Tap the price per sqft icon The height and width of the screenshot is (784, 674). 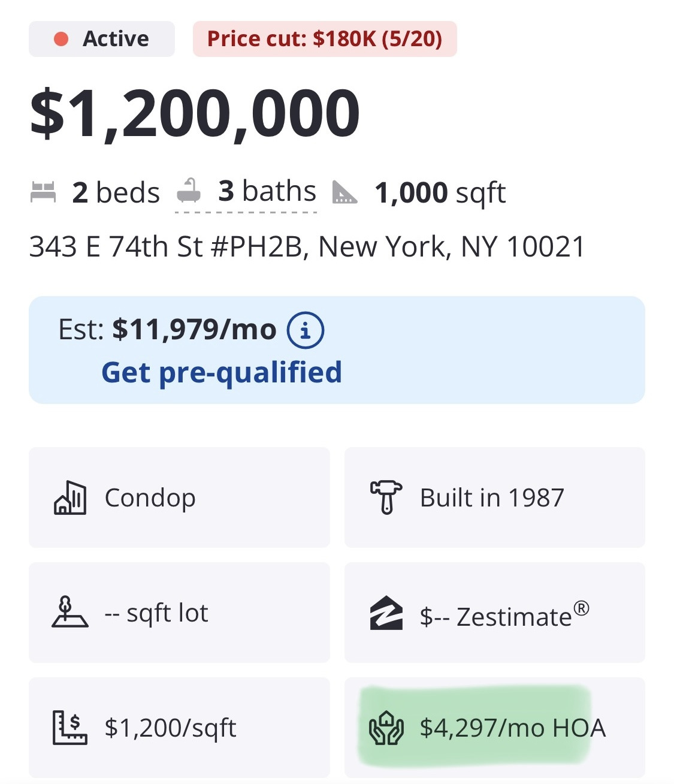tap(70, 728)
